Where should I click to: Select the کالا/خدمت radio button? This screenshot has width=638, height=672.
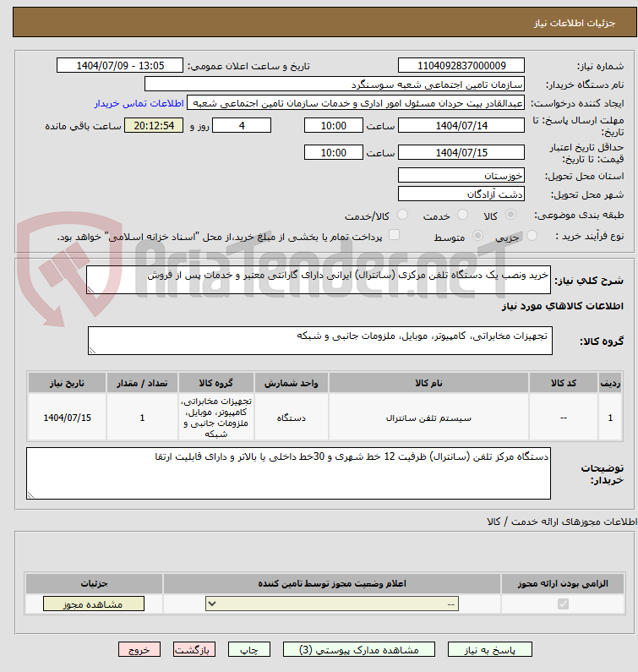[402, 215]
